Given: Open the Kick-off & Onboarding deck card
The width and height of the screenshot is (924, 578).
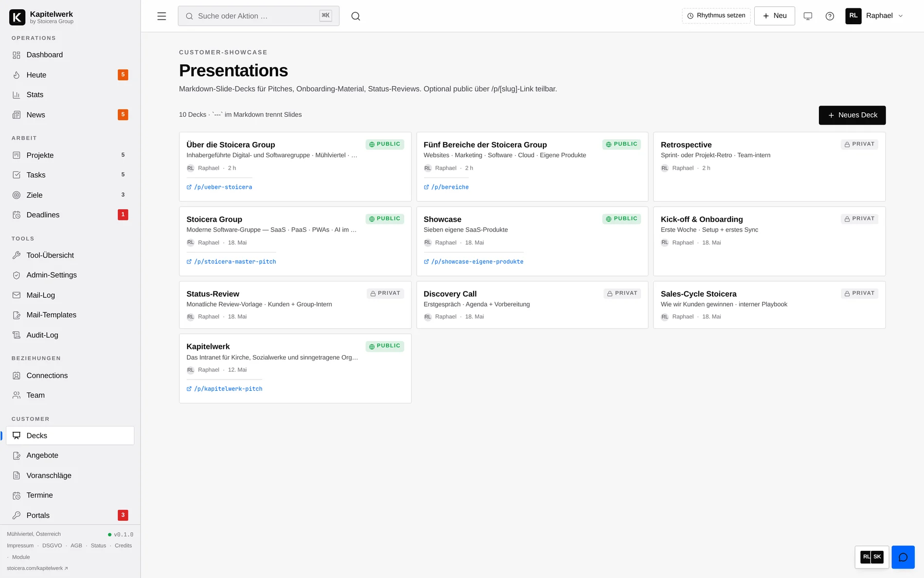Looking at the screenshot, I should point(769,241).
